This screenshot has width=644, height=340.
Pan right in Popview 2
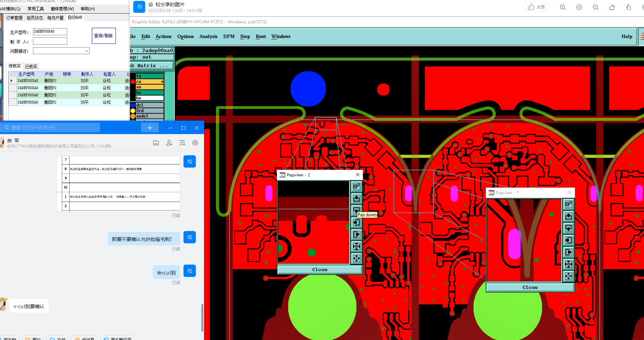click(x=356, y=234)
